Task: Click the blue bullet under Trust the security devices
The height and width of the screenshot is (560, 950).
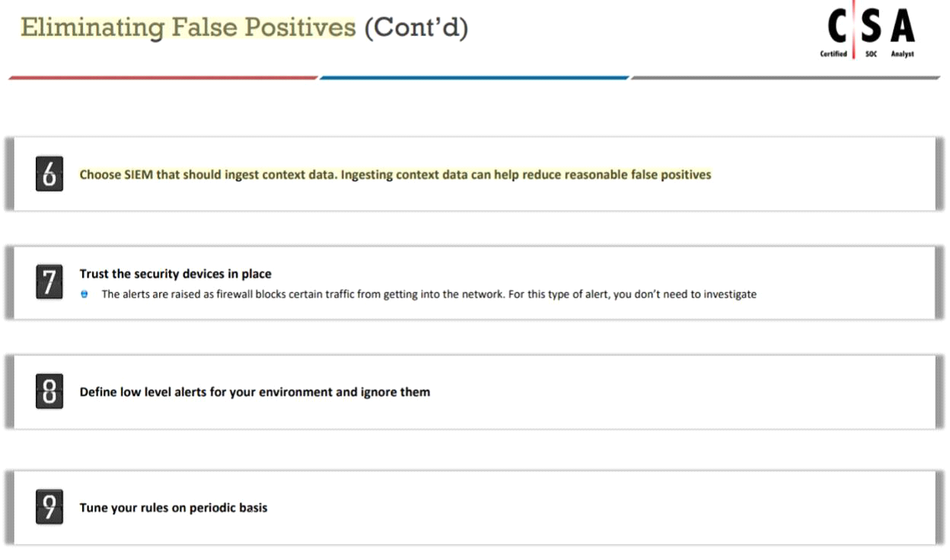Action: [84, 294]
